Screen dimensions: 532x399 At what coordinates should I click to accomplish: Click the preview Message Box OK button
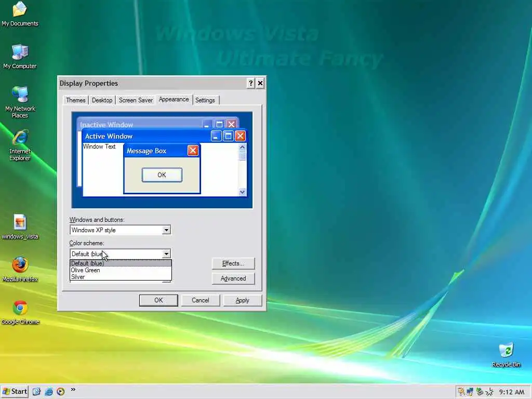tap(162, 175)
